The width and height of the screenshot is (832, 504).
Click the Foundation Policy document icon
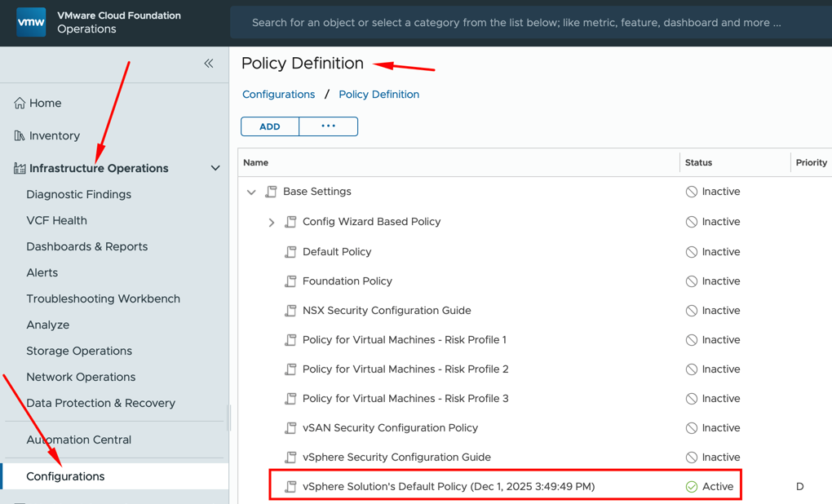[290, 281]
